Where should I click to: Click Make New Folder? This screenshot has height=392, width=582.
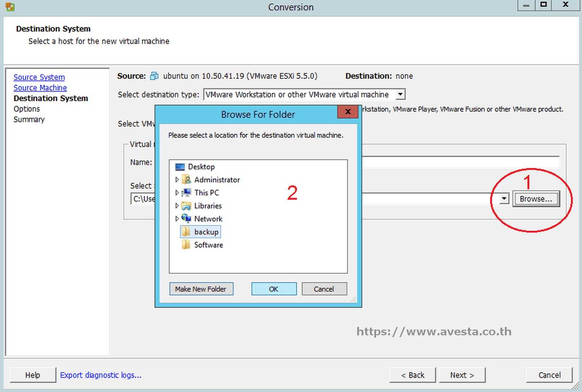click(201, 289)
